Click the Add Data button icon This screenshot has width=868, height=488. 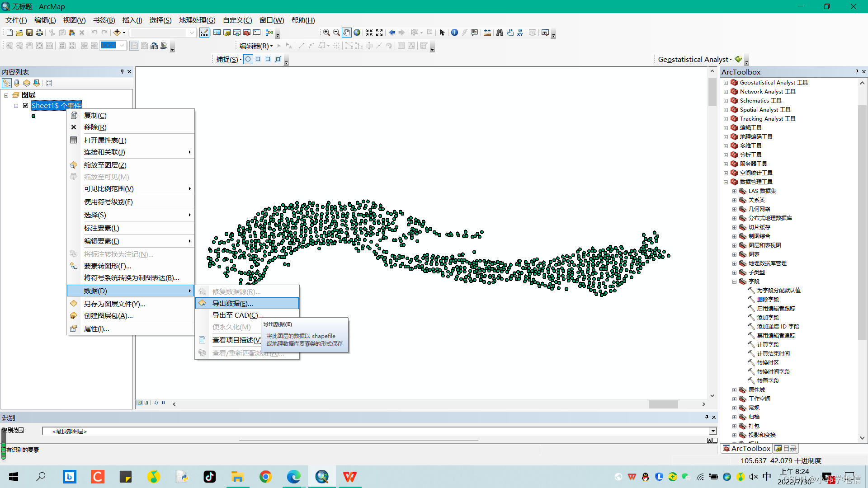coord(117,33)
